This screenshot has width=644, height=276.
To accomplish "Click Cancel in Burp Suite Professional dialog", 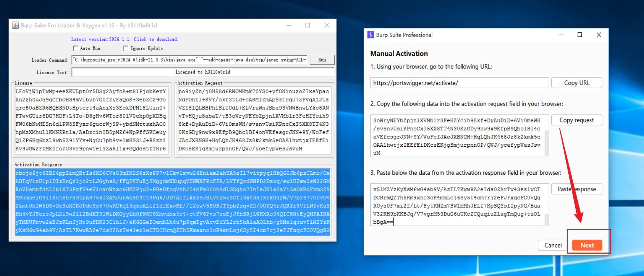I will coord(553,245).
